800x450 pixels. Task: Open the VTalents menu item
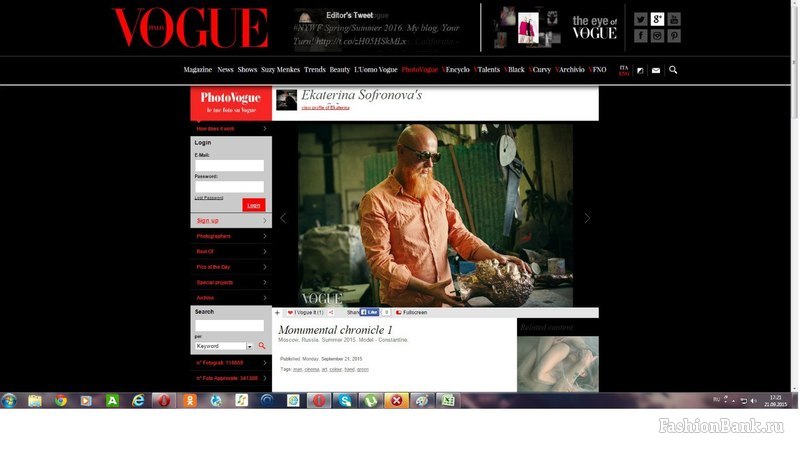point(487,69)
